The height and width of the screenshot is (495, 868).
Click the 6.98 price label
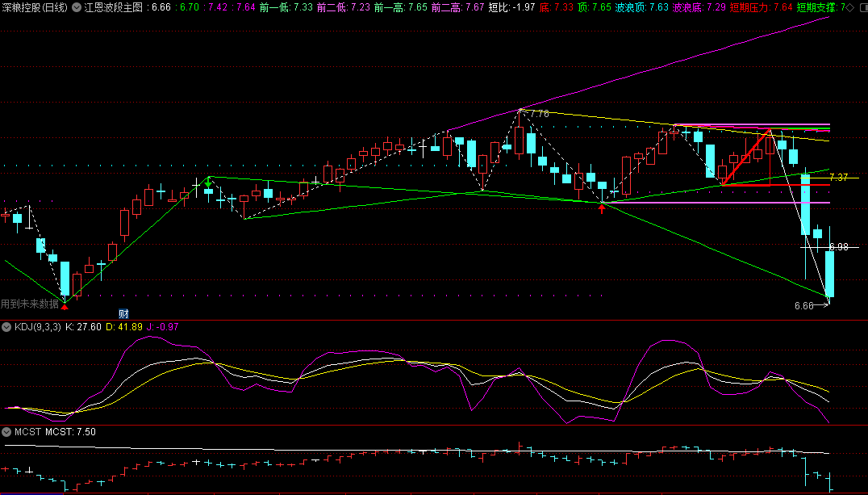[838, 246]
